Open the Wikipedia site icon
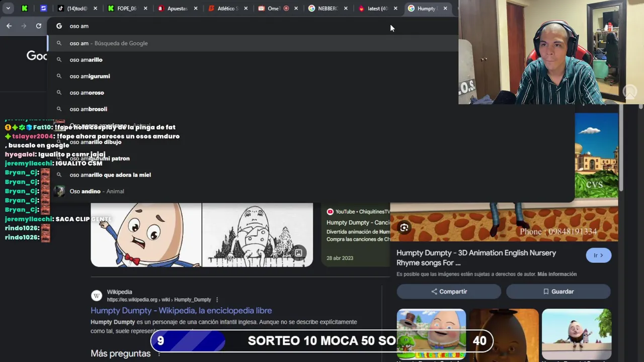The image size is (644, 362). 97,296
